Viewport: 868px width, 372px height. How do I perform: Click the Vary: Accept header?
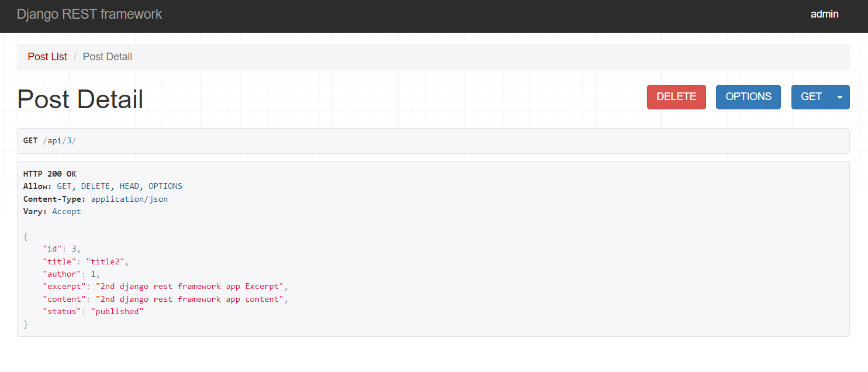pos(52,211)
